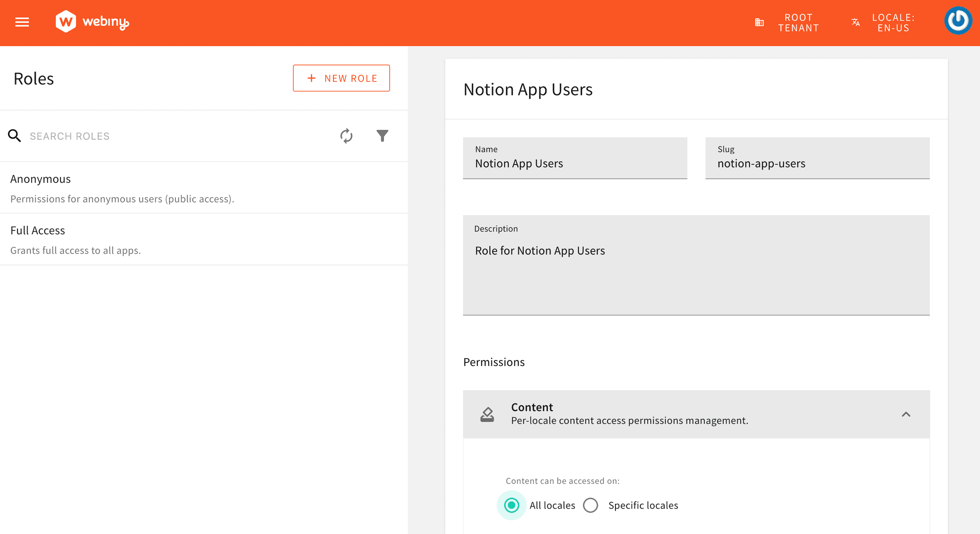This screenshot has height=534, width=980.
Task: Open the Locale EN-US selector
Action: [x=893, y=23]
